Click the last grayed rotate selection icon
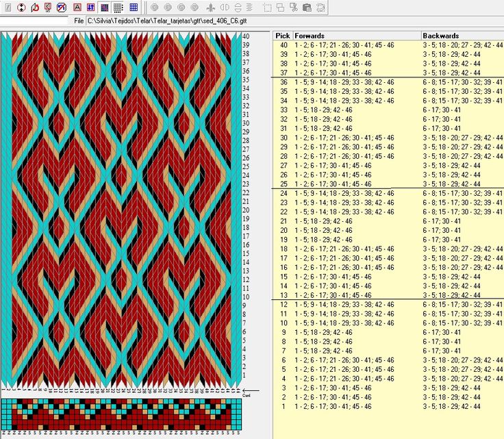Screen dimensions: 504x439 pos(320,7)
